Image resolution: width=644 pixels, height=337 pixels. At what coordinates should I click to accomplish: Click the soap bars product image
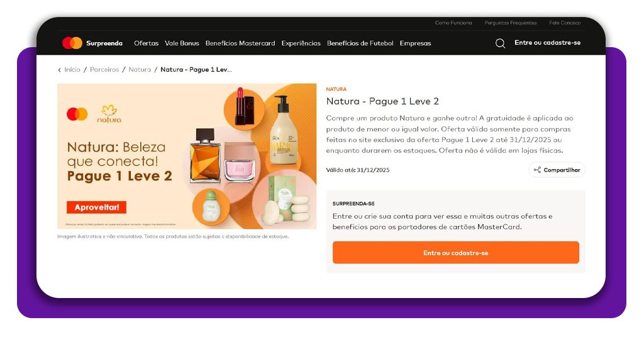coord(286,199)
